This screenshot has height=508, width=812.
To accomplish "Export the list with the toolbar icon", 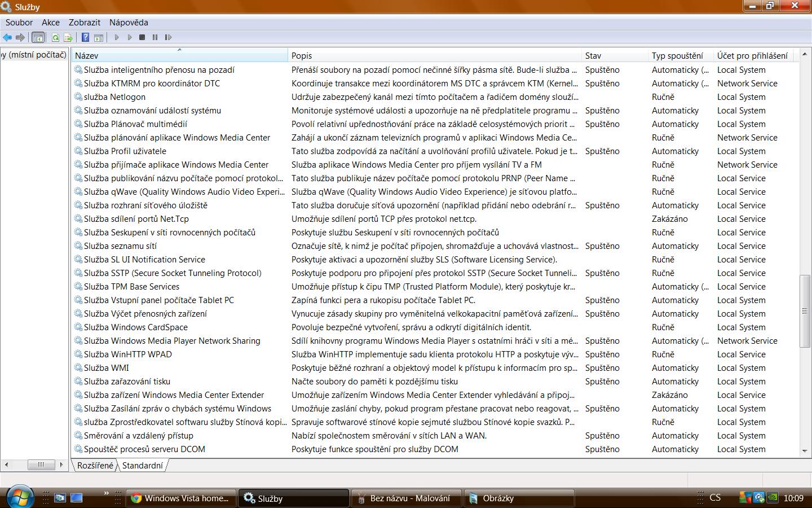I will click(68, 37).
